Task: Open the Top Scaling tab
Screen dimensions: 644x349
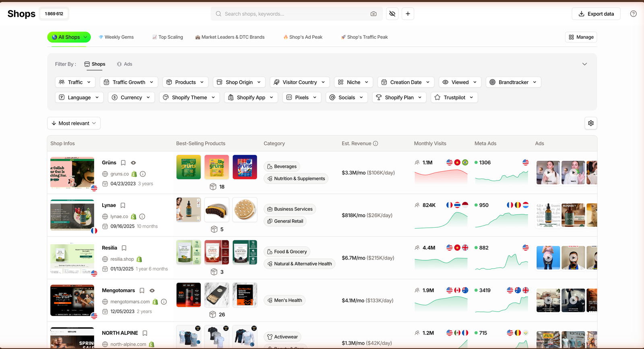Action: coord(167,37)
